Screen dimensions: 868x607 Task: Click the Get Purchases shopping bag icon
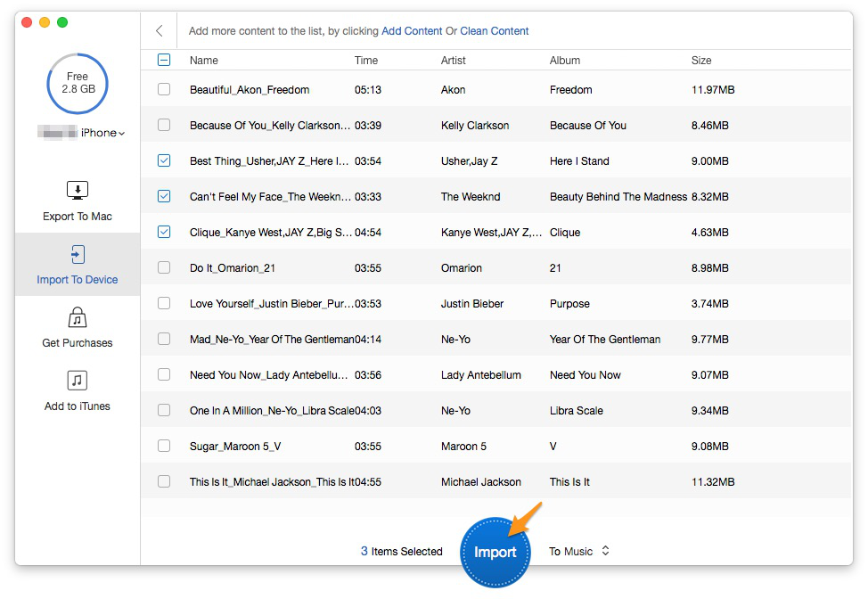pyautogui.click(x=78, y=317)
